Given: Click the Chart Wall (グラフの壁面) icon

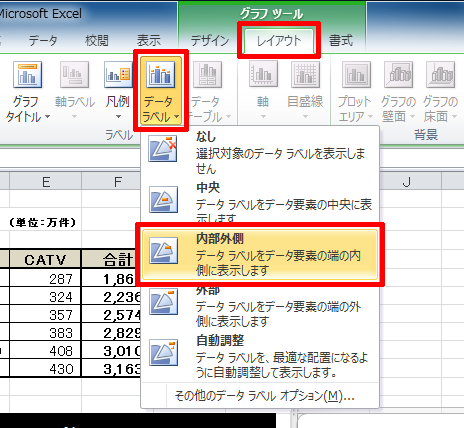Looking at the screenshot, I should pyautogui.click(x=398, y=75).
